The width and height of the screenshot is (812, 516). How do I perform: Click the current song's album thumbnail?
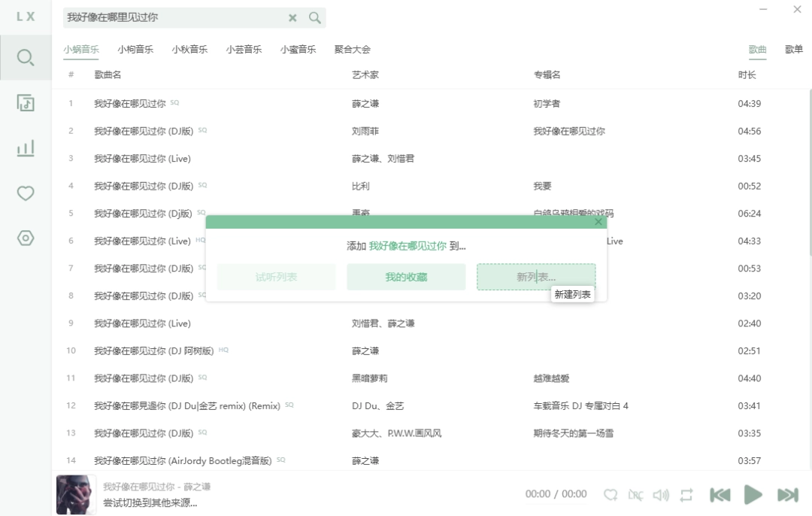75,494
